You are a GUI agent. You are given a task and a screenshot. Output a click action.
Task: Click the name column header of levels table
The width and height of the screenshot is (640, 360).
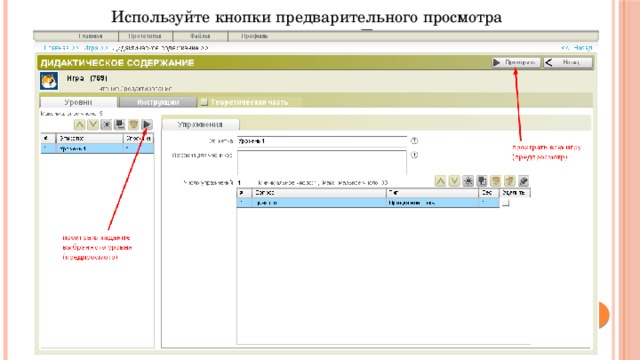pyautogui.click(x=89, y=139)
